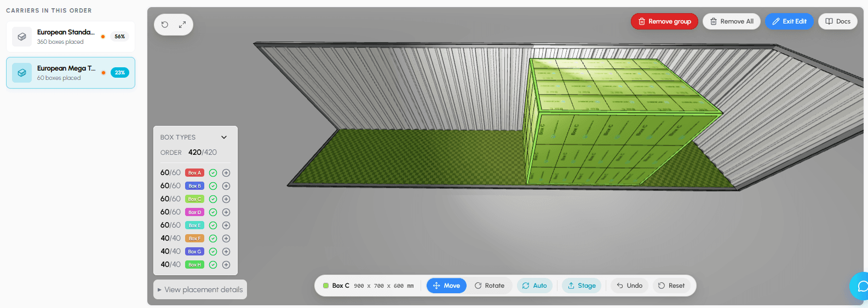Click the European Mega Trailer carrier box icon
Viewport: 868px width, 308px height.
22,73
